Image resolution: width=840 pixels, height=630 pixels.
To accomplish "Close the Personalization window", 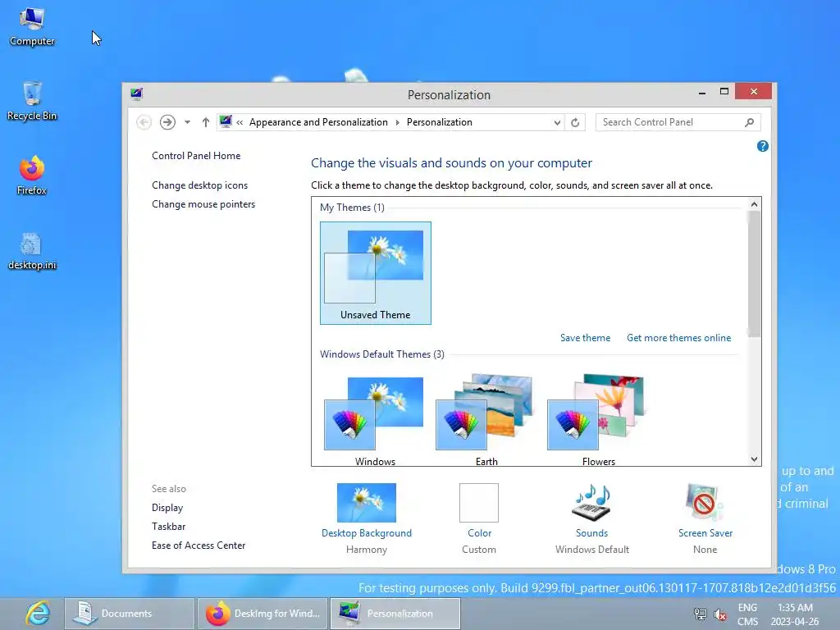I will pos(753,92).
